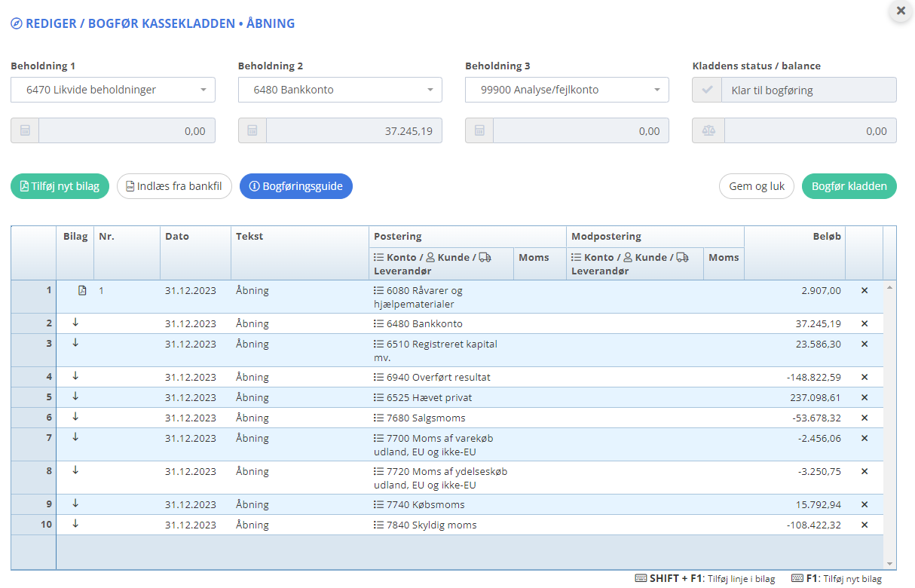Open the Beholdning 1 account dropdown
The image size is (915, 588).
pos(113,90)
